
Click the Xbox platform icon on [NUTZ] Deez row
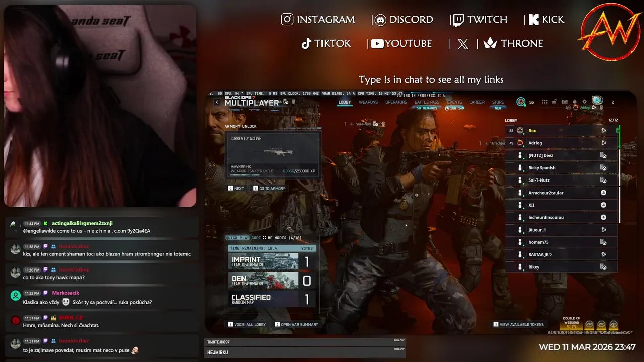coord(603,155)
